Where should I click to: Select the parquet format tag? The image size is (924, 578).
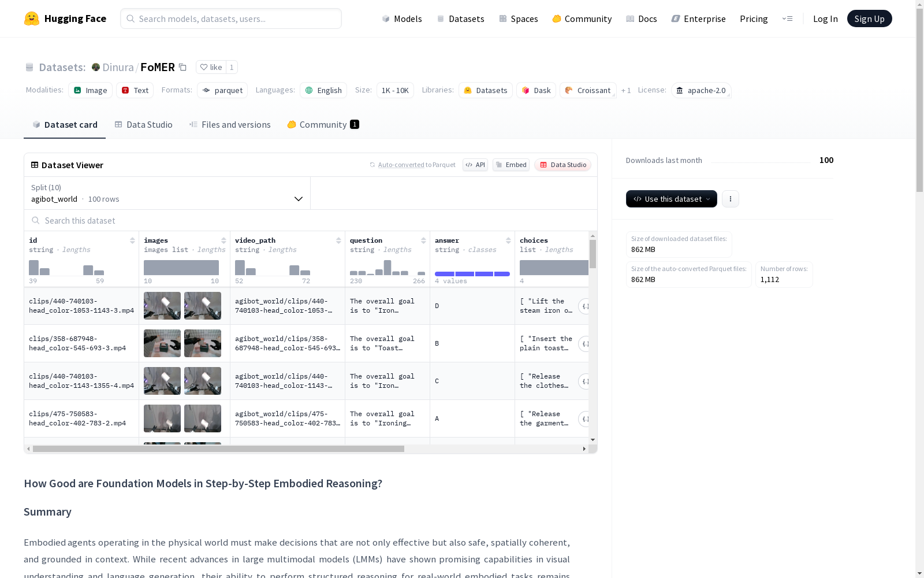(222, 90)
